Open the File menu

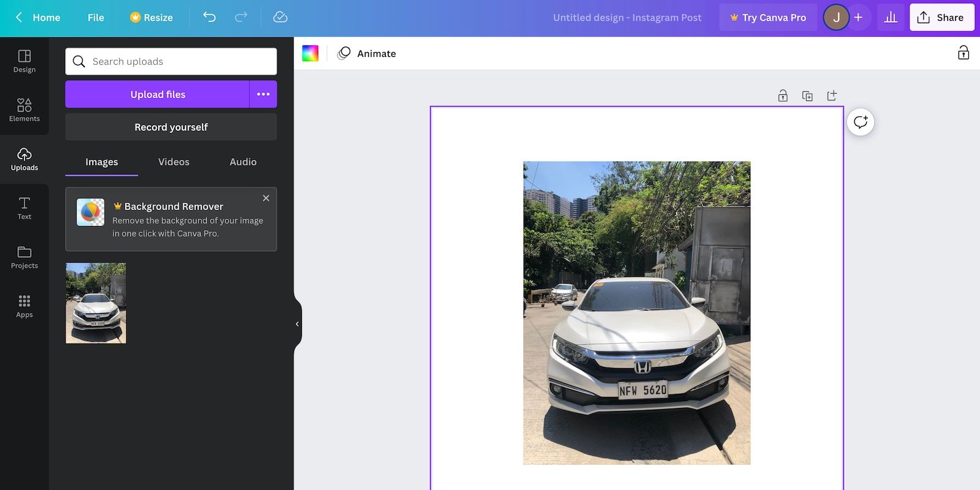tap(96, 17)
